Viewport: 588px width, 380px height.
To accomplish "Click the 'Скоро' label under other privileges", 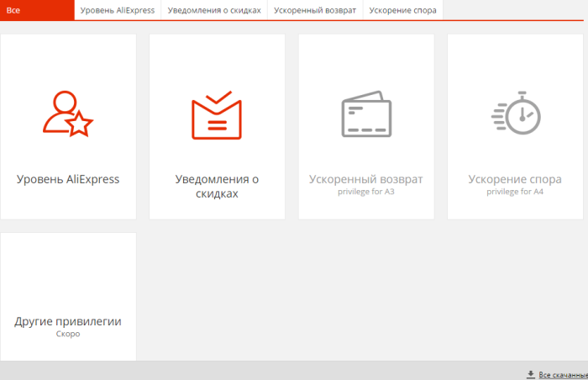I will [x=68, y=334].
